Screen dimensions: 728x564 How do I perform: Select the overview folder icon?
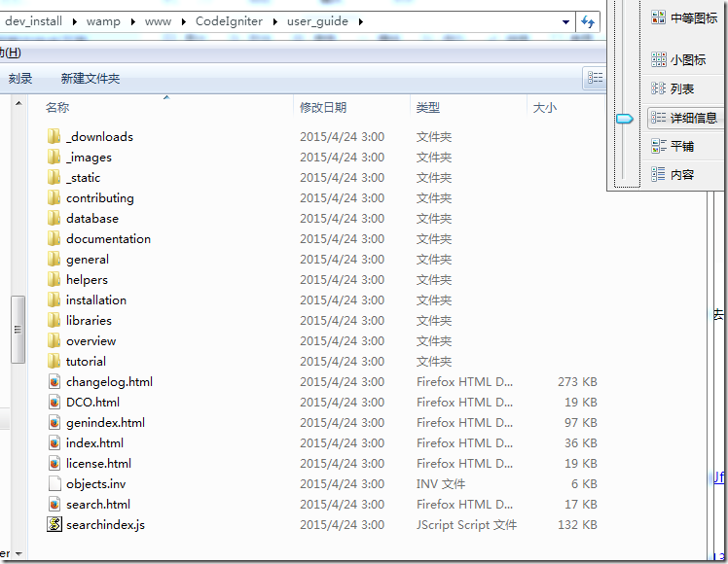click(x=54, y=340)
